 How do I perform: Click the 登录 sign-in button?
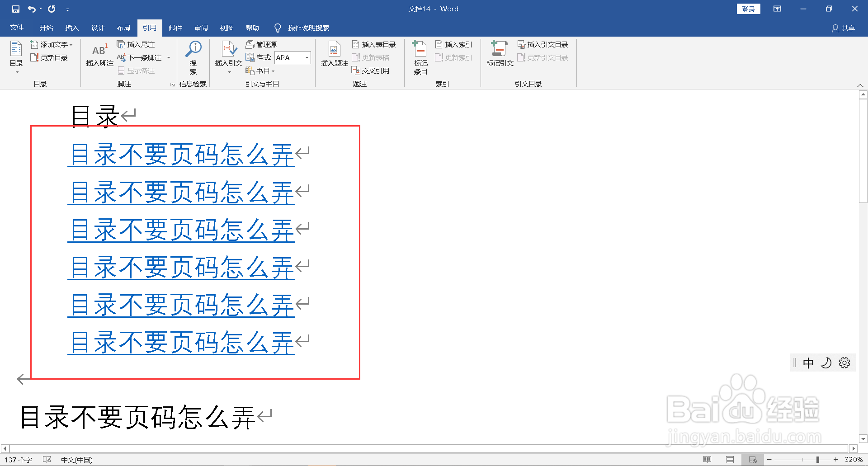tap(748, 9)
